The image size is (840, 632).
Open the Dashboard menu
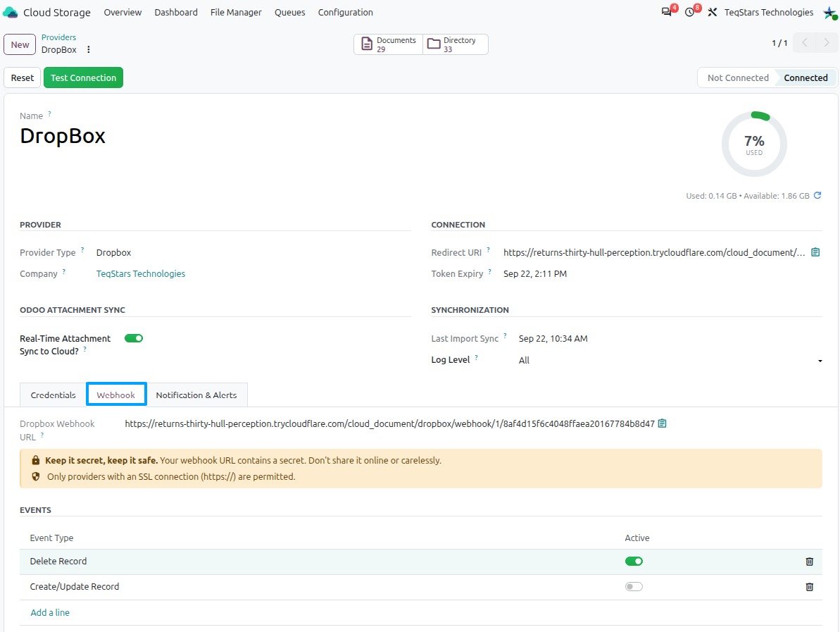(x=176, y=12)
